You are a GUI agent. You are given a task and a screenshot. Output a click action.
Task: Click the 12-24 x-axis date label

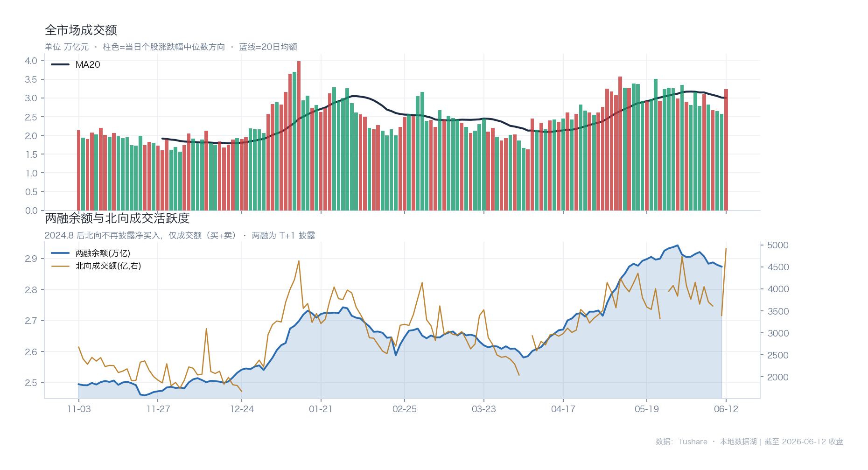click(242, 409)
